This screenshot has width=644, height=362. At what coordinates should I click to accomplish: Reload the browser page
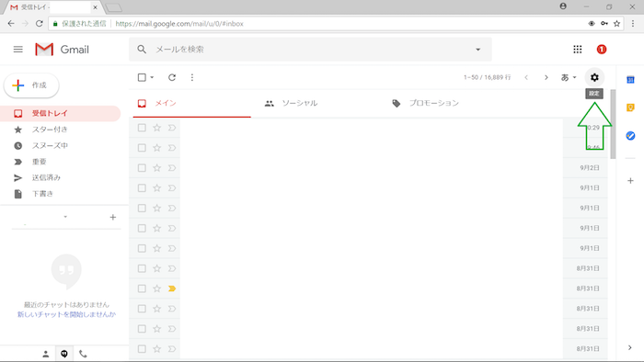[x=39, y=23]
